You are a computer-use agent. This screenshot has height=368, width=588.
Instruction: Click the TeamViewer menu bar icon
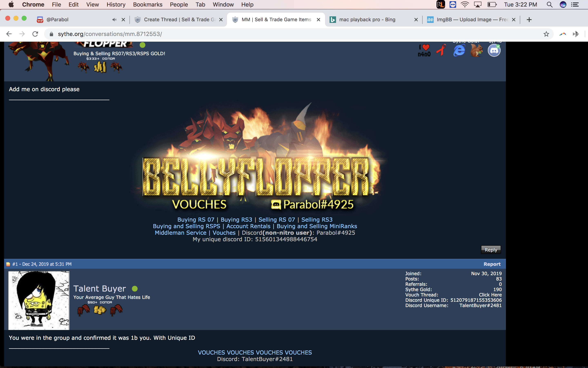(x=453, y=4)
